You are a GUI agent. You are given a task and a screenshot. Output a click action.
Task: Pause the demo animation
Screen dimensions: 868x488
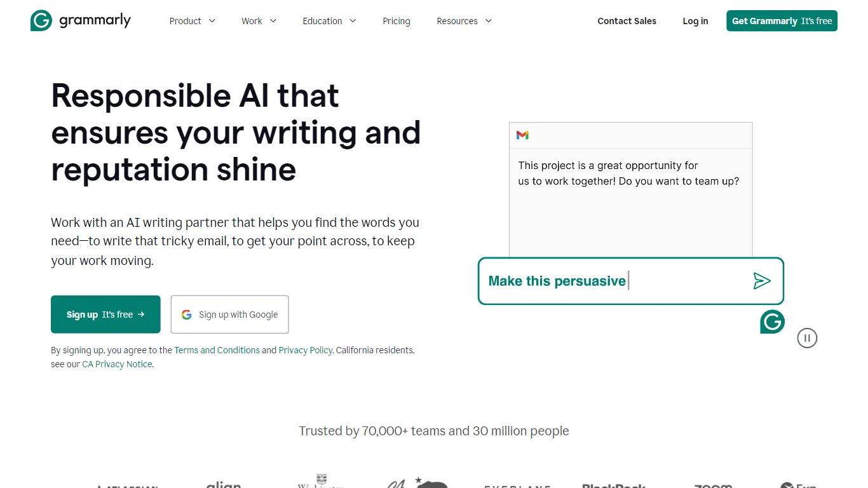pos(807,338)
